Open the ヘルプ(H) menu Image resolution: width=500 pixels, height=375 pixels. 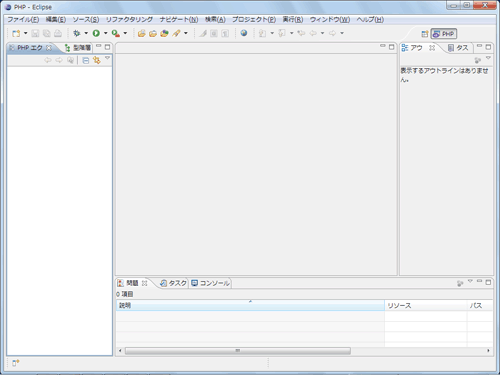tap(370, 20)
